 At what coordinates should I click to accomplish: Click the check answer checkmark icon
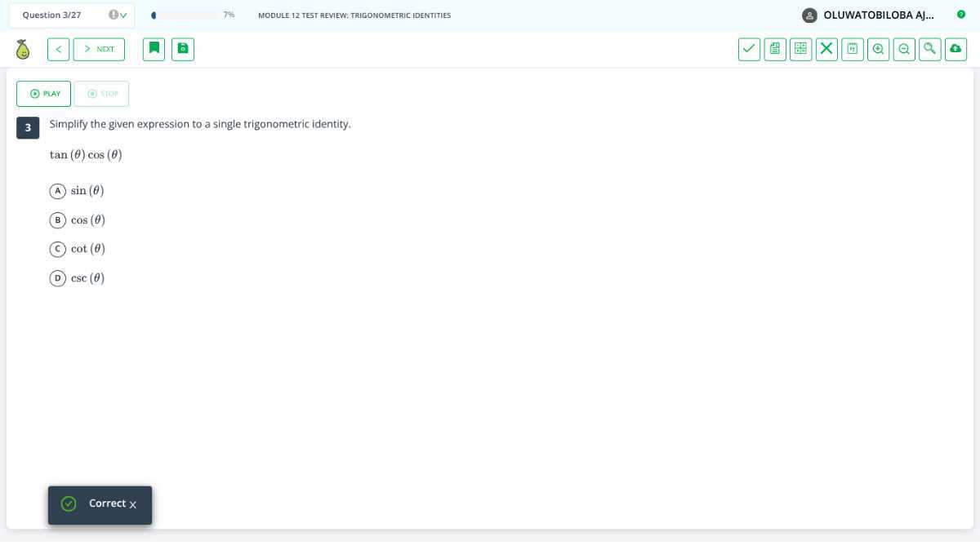[x=750, y=49]
